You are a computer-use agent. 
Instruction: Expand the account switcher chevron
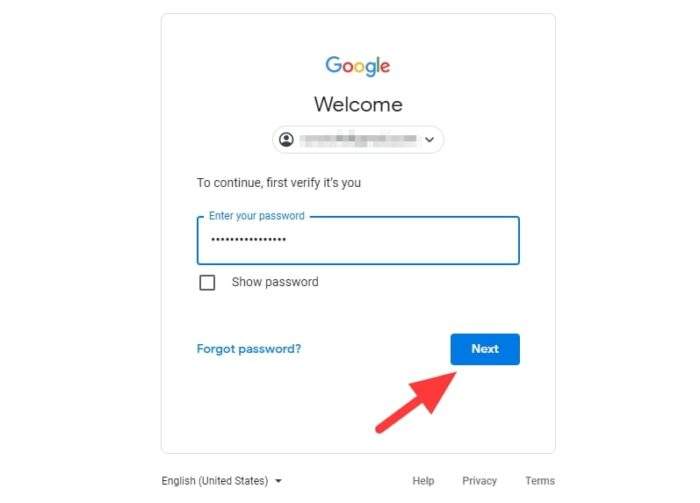pyautogui.click(x=429, y=140)
